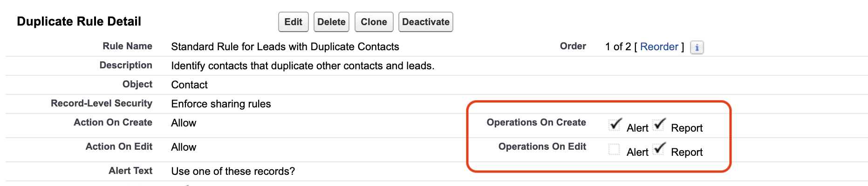Click the Object value 'Contact'

click(x=189, y=85)
